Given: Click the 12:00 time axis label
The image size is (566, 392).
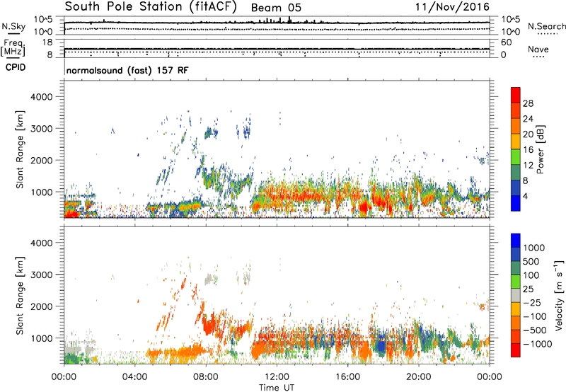Looking at the screenshot, I should (x=277, y=377).
